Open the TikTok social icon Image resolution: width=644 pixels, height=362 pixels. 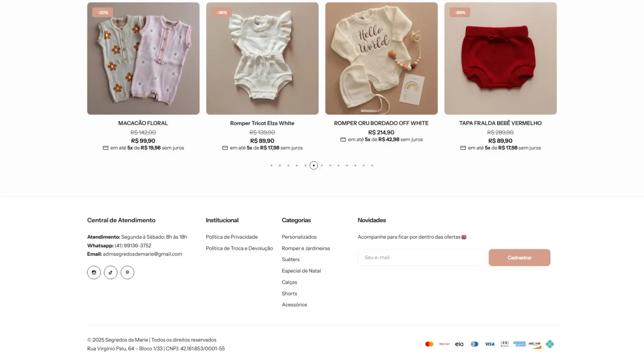coord(111,273)
